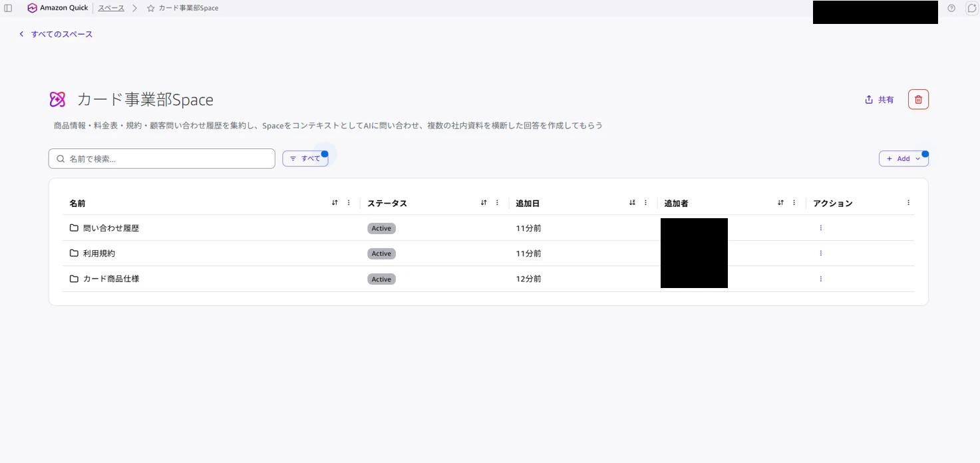Open the アクション column options menu
Screen dimensions: 980x463
coord(908,203)
